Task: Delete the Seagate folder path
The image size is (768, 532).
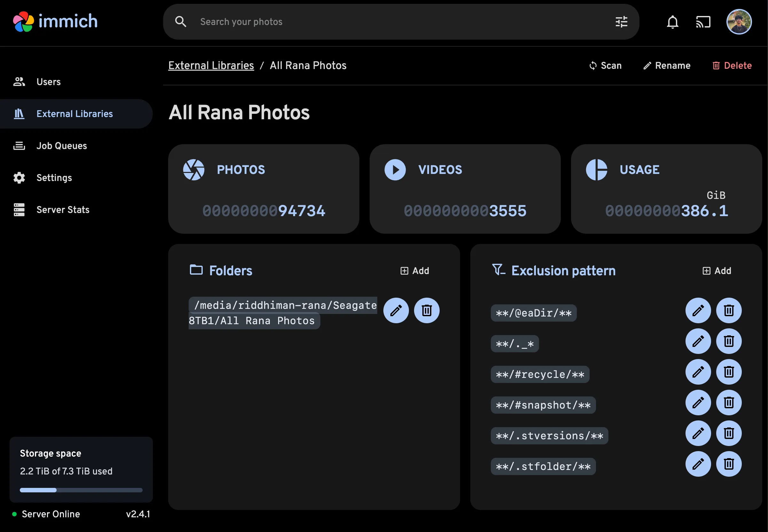Action: [x=427, y=310]
